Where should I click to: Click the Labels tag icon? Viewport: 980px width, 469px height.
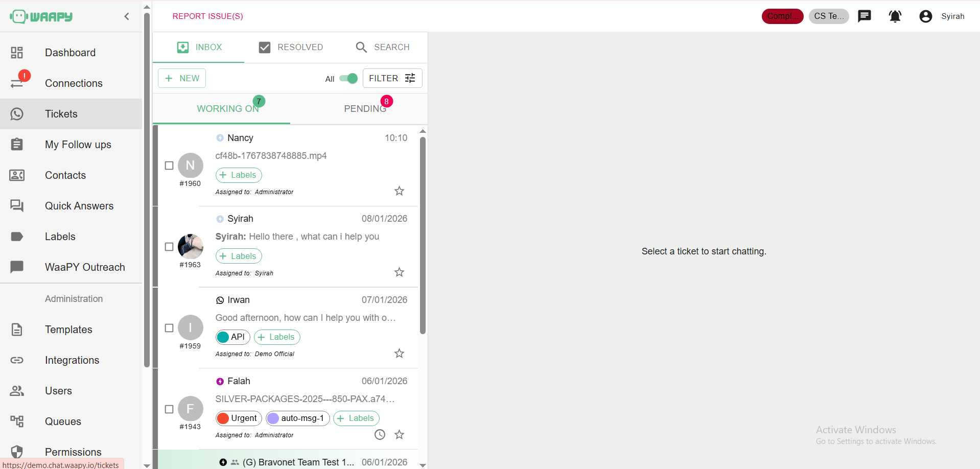[17, 237]
